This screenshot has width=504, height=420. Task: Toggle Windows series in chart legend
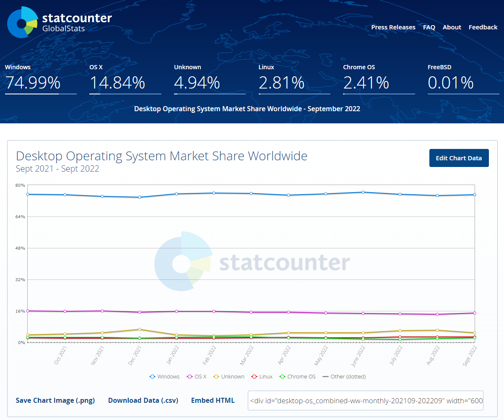pos(165,376)
